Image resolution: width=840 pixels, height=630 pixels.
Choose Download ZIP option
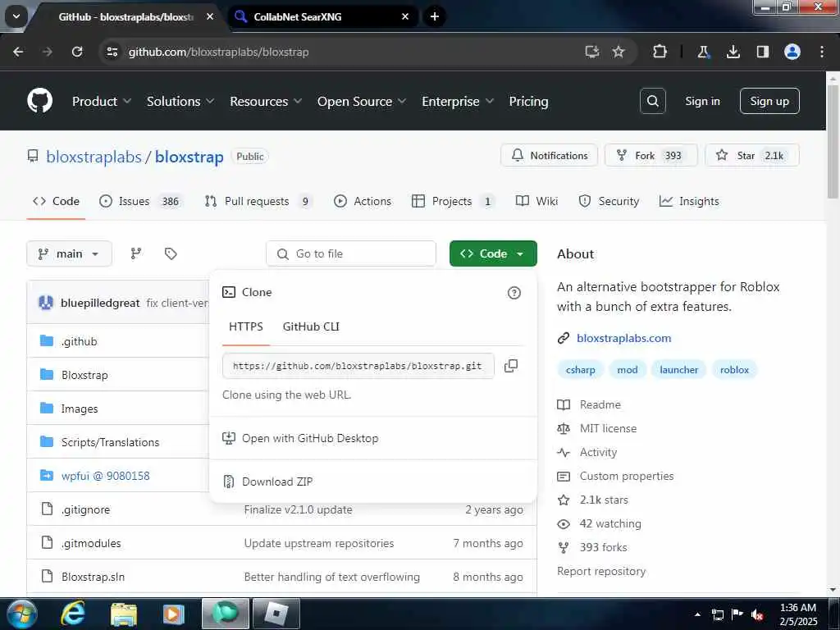point(277,481)
